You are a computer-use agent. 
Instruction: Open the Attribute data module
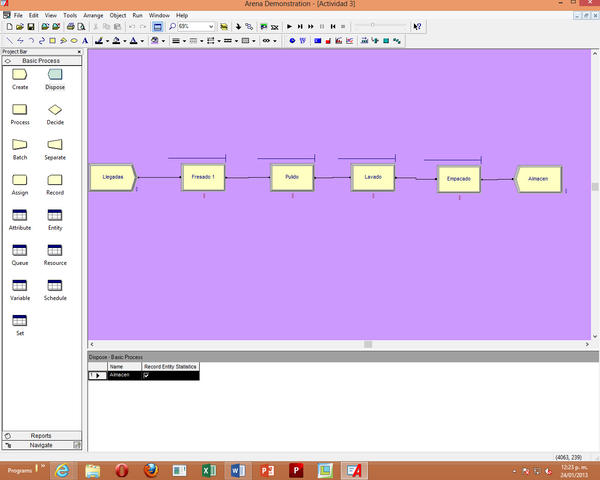20,220
